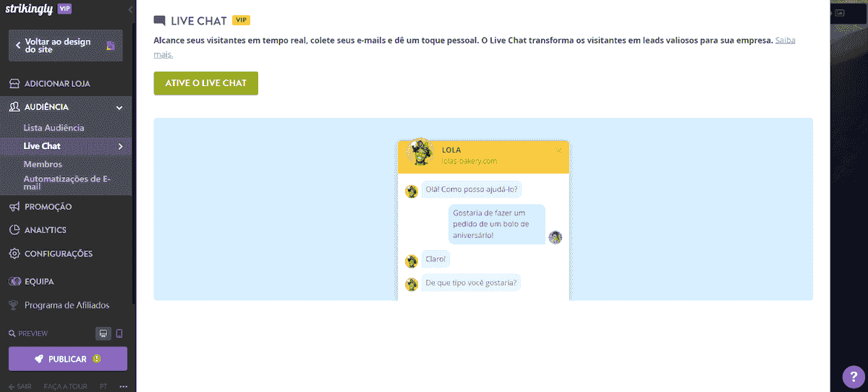868x392 pixels.
Task: Open the PT language selector
Action: 103,387
